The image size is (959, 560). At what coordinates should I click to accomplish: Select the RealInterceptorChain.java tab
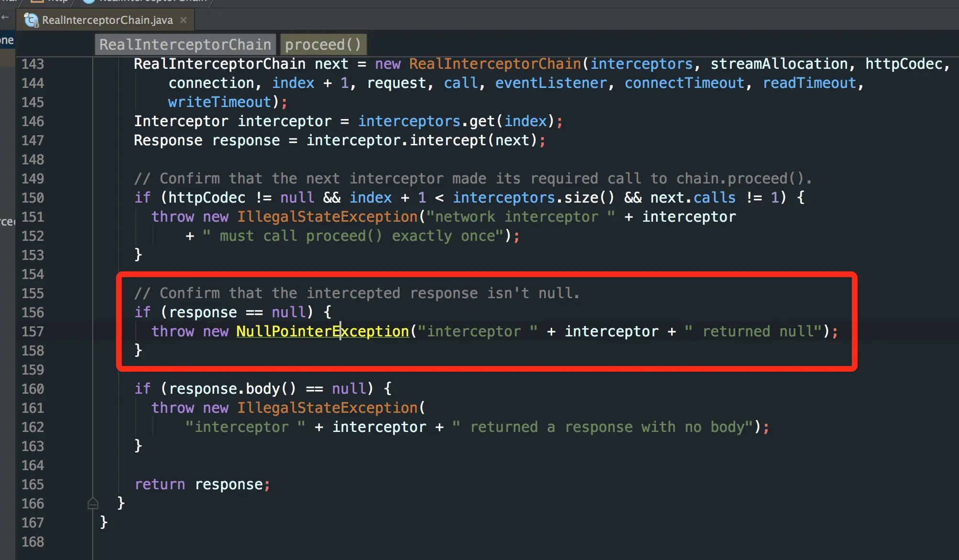[107, 20]
